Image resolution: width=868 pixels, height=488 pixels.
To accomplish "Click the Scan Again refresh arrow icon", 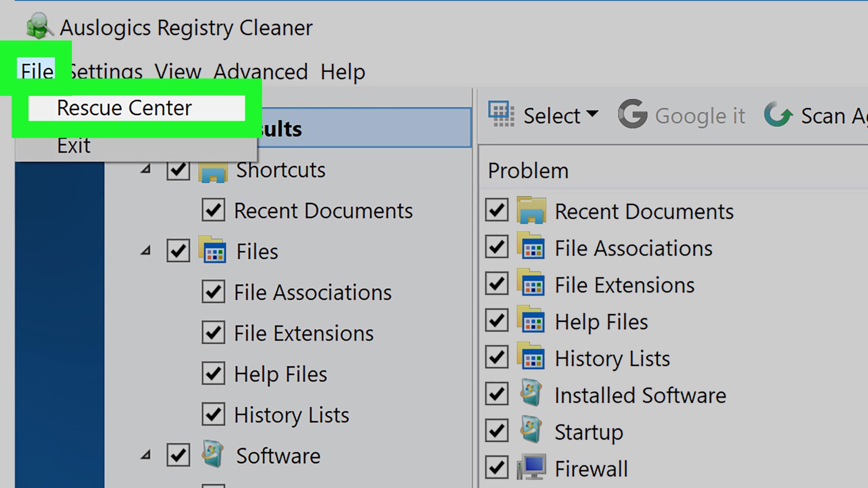I will pyautogui.click(x=778, y=115).
